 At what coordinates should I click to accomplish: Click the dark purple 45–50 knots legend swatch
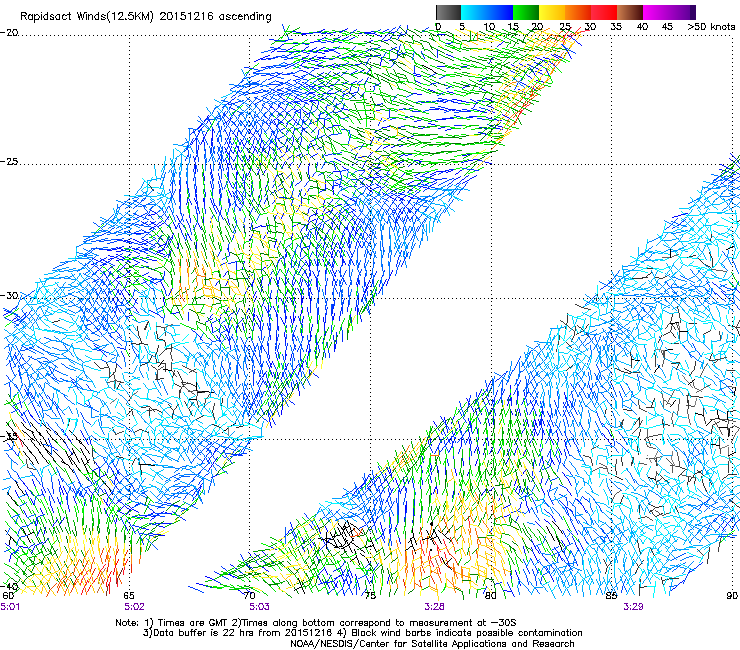[682, 12]
